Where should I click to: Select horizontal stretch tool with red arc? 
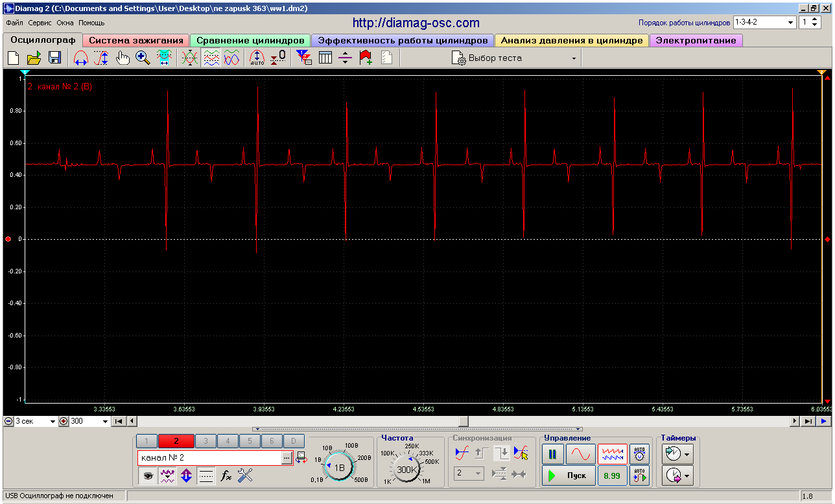(81, 58)
